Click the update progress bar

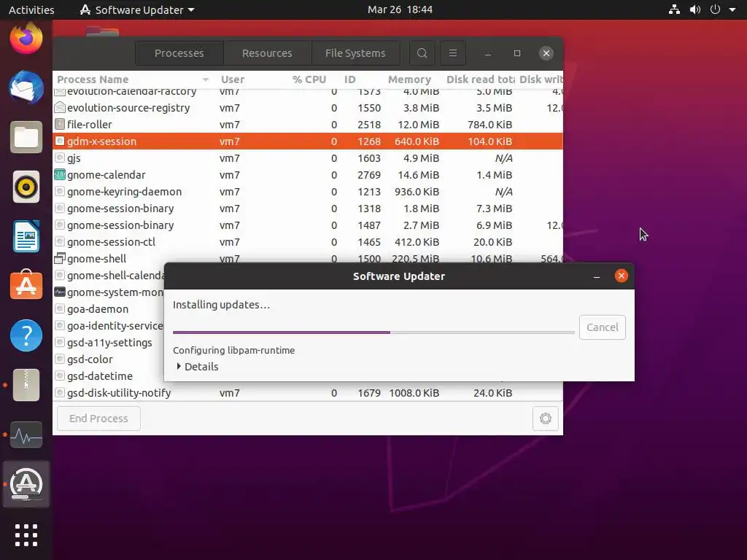(x=373, y=332)
